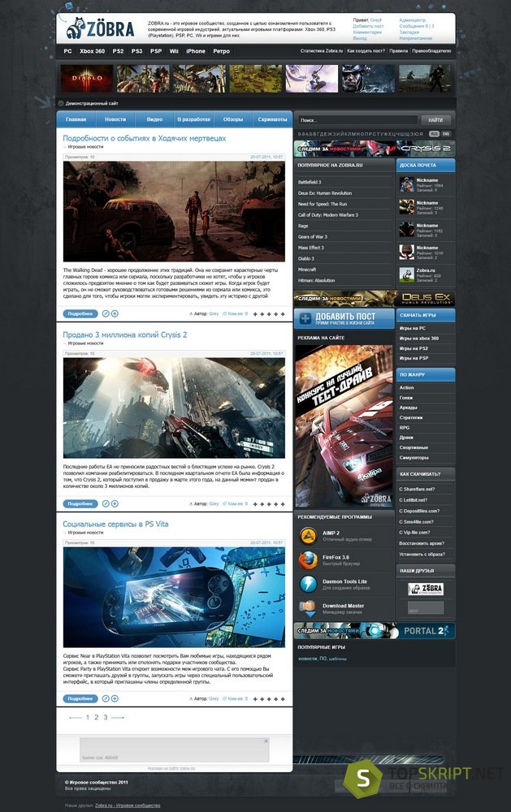Click the Поиск search input field

coord(357,119)
